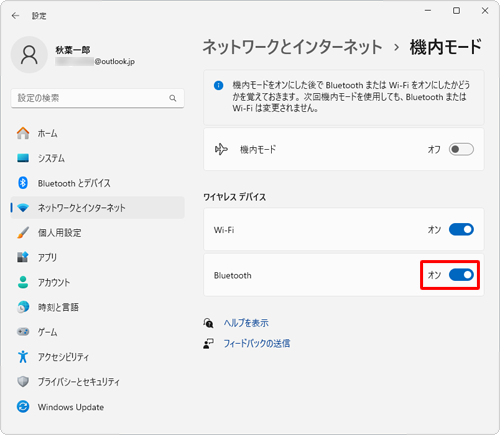Click the 機内モード breadcrumb title
Screen dimensions: 500x435
coord(446,47)
